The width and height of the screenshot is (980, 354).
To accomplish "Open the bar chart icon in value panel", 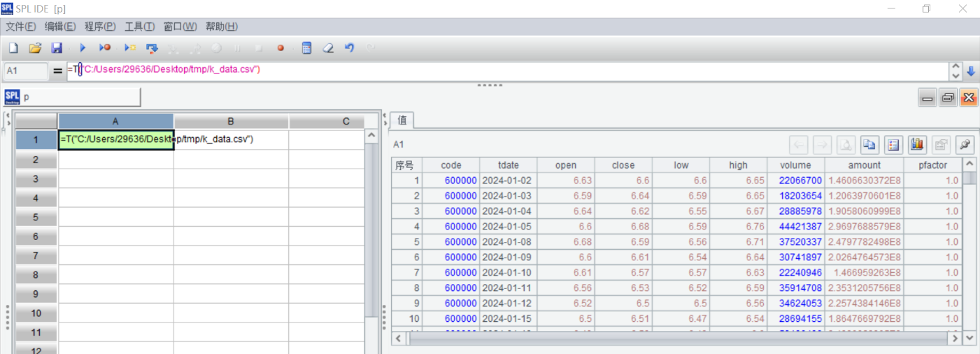I will 917,145.
